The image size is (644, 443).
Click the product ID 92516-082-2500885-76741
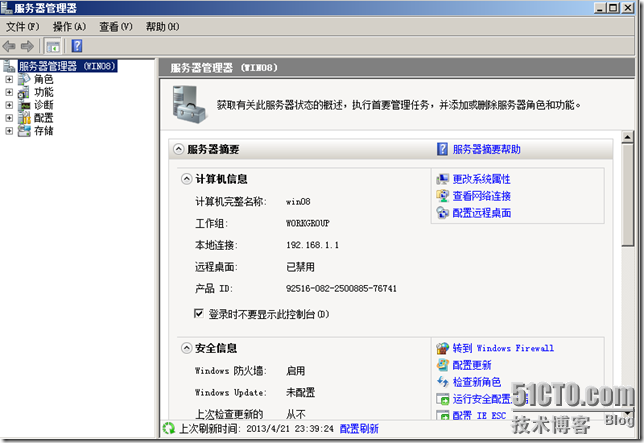[341, 289]
